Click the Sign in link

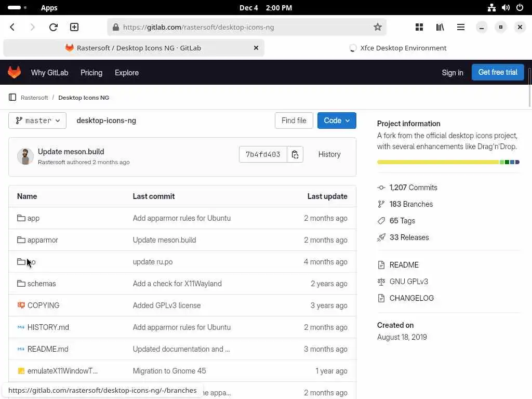453,73
